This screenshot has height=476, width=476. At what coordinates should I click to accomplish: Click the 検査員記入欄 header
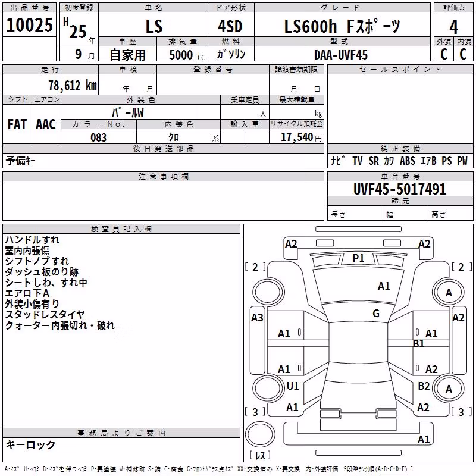(x=121, y=229)
